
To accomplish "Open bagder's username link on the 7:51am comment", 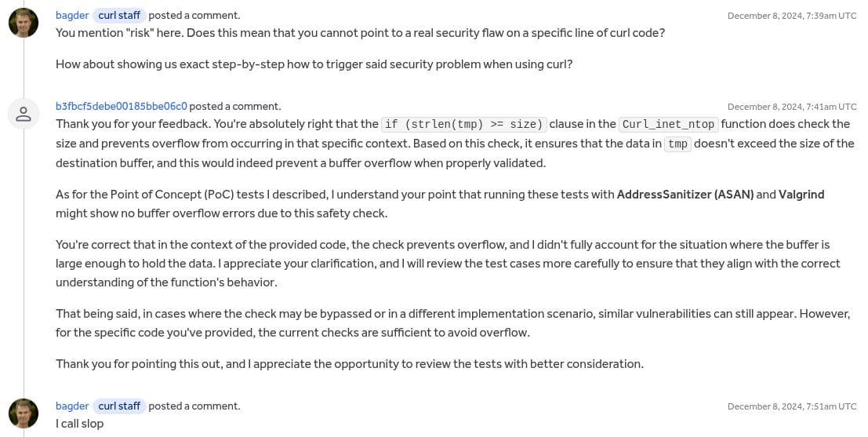I will point(72,406).
